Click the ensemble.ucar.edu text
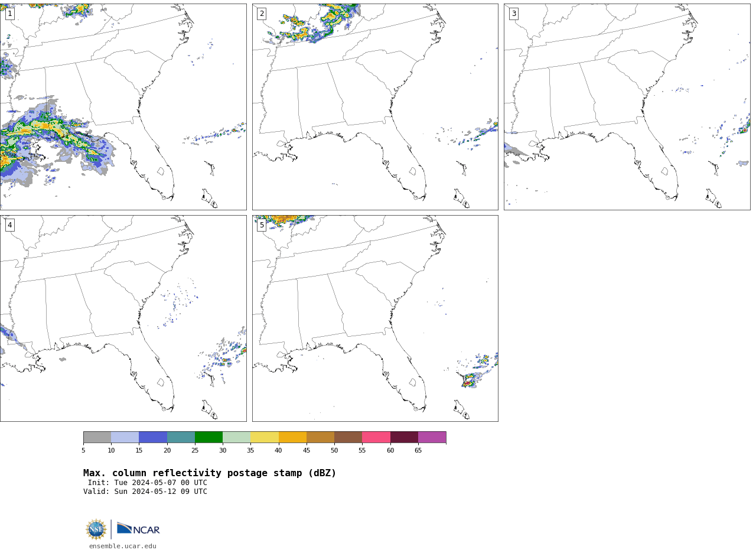The image size is (756, 553). pyautogui.click(x=123, y=547)
